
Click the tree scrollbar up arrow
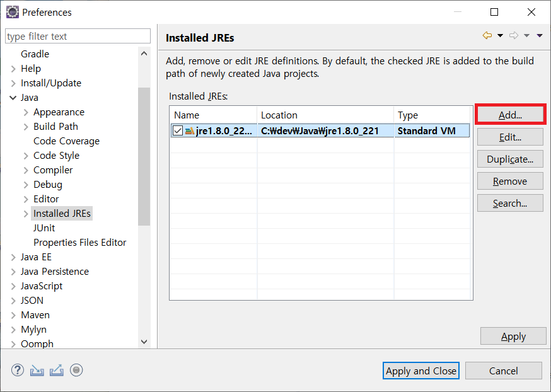144,54
